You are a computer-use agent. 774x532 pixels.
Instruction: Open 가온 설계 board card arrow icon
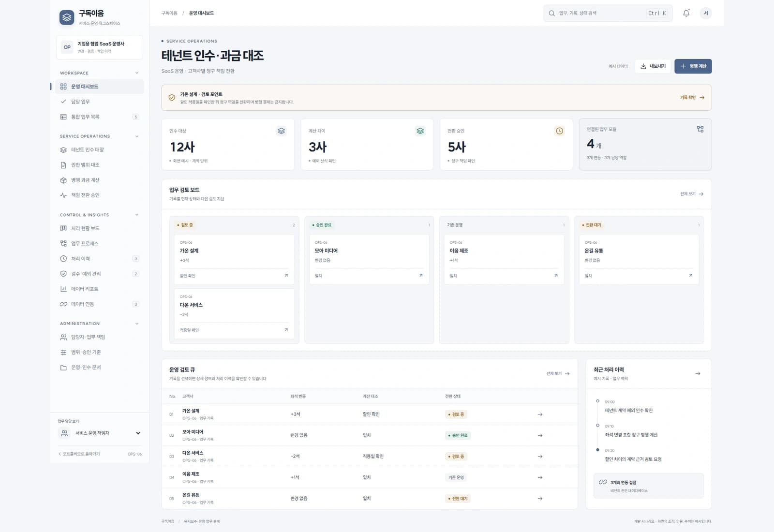click(x=286, y=276)
